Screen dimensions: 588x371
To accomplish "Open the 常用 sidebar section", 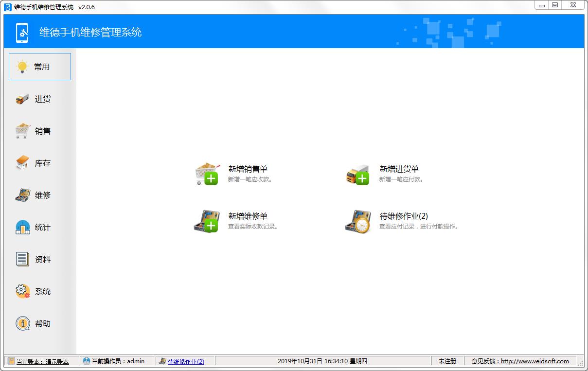I will pos(40,67).
